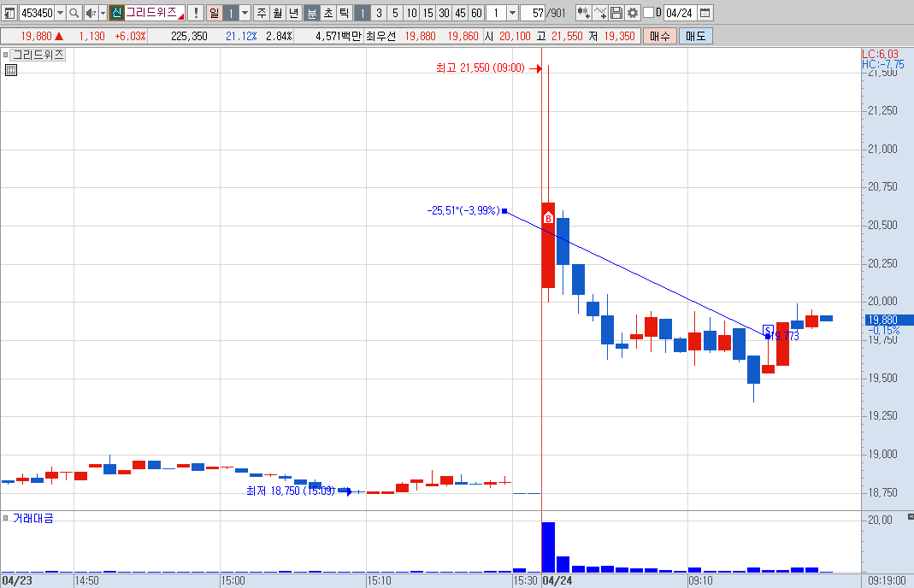The width and height of the screenshot is (914, 588).
Task: Expand the stock code 453450 dropdown
Action: coord(60,13)
